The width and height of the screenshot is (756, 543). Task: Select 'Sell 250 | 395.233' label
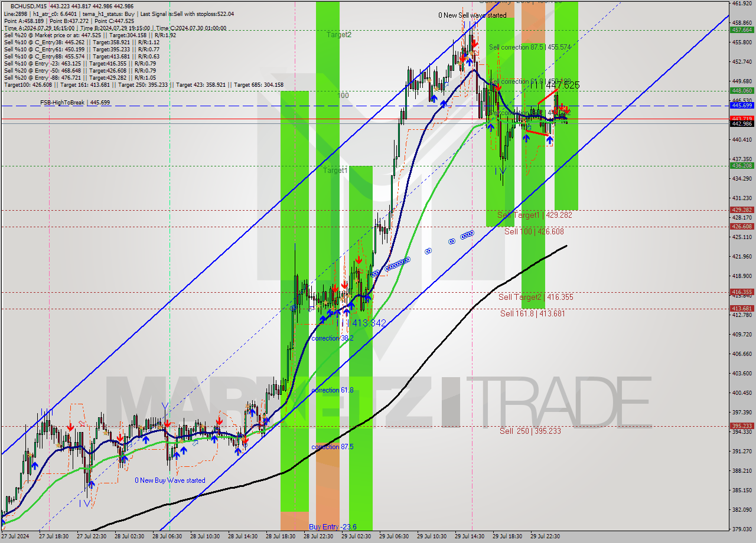[x=530, y=431]
